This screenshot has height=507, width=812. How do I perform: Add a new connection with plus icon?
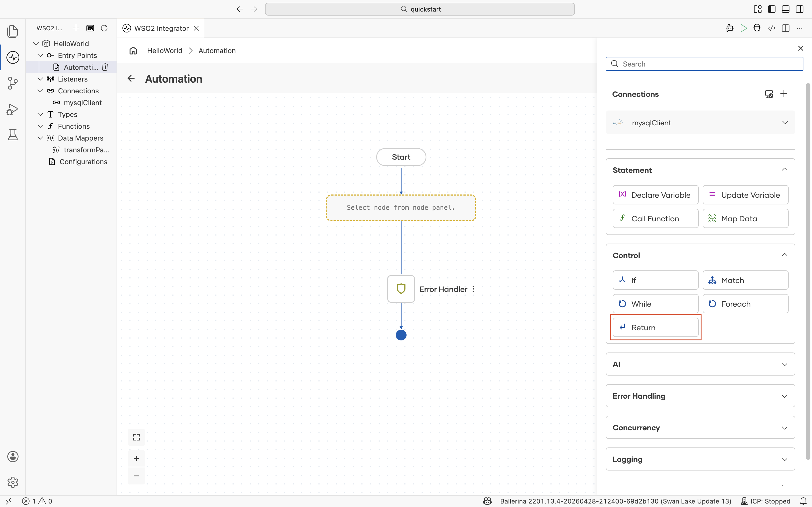pyautogui.click(x=784, y=94)
